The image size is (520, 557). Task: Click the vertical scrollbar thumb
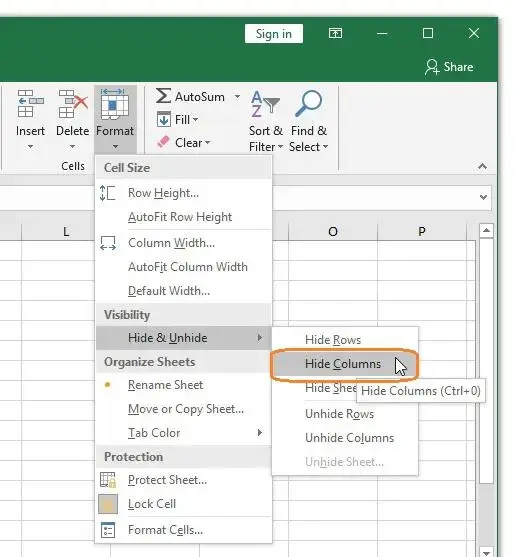click(x=486, y=361)
